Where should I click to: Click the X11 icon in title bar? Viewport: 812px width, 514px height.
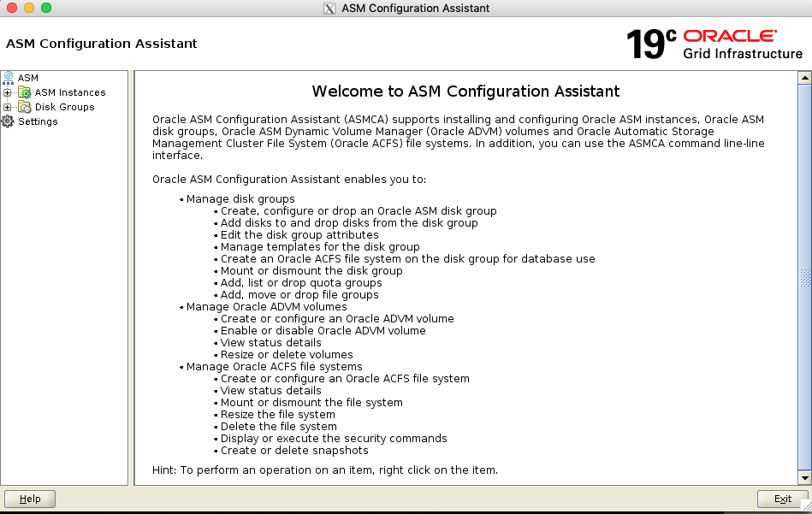(x=329, y=9)
